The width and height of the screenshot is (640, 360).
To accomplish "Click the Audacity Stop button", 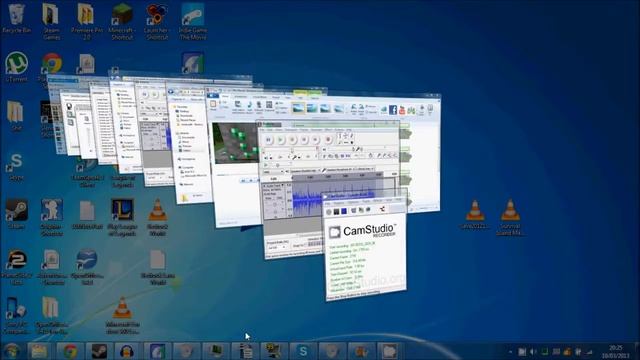I will click(x=292, y=140).
